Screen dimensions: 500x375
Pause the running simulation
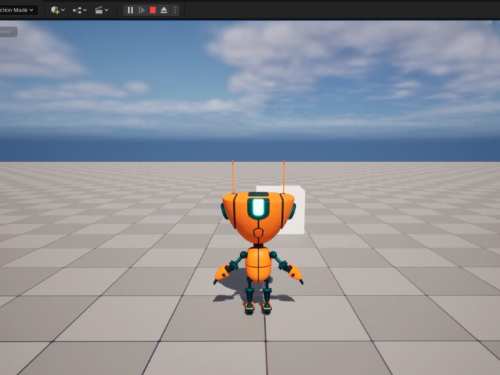coord(130,10)
